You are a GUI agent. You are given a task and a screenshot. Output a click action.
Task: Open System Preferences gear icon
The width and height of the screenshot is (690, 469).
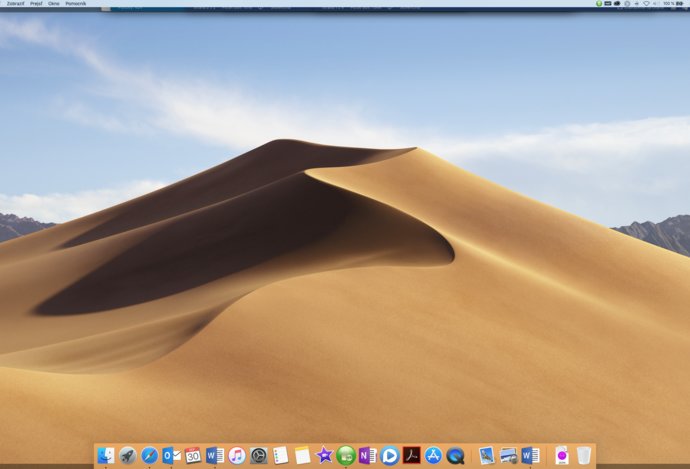(x=259, y=455)
